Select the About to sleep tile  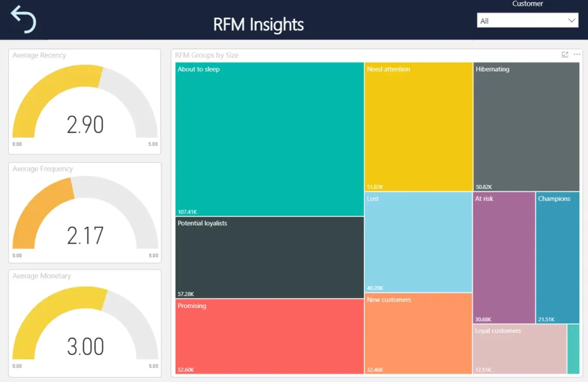(269, 139)
